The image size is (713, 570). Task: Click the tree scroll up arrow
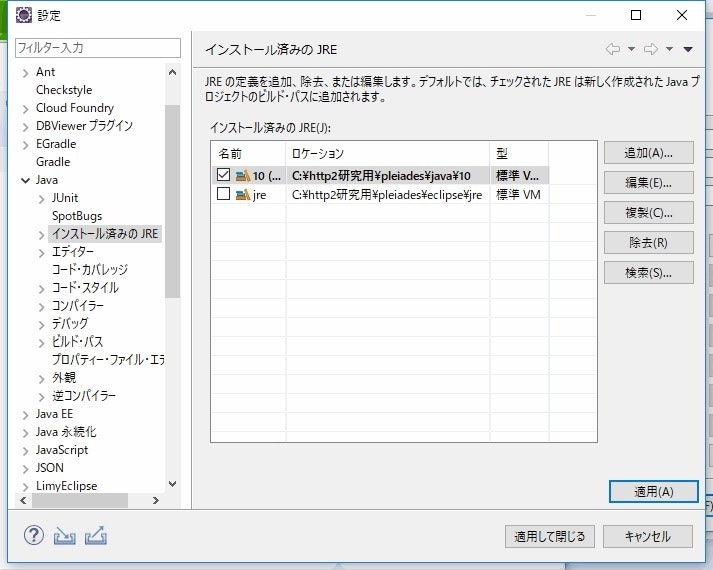pos(172,72)
